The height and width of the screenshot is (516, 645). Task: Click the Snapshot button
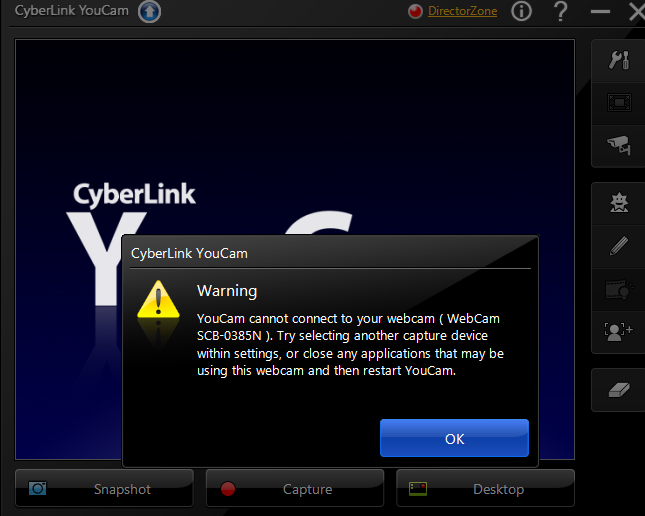(104, 488)
